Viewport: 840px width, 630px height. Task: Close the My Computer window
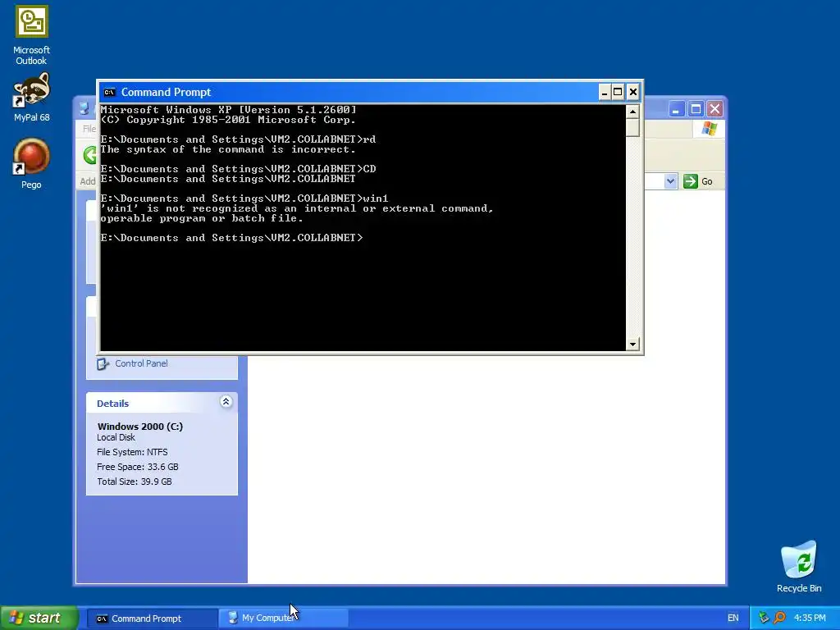[x=714, y=109]
